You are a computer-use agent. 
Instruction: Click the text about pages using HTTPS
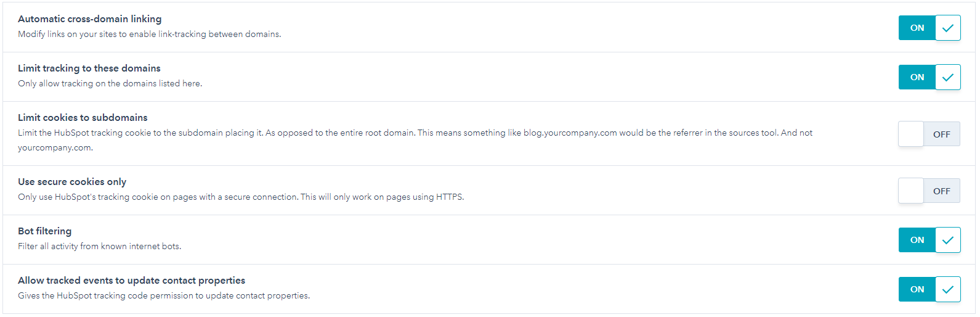click(x=241, y=197)
